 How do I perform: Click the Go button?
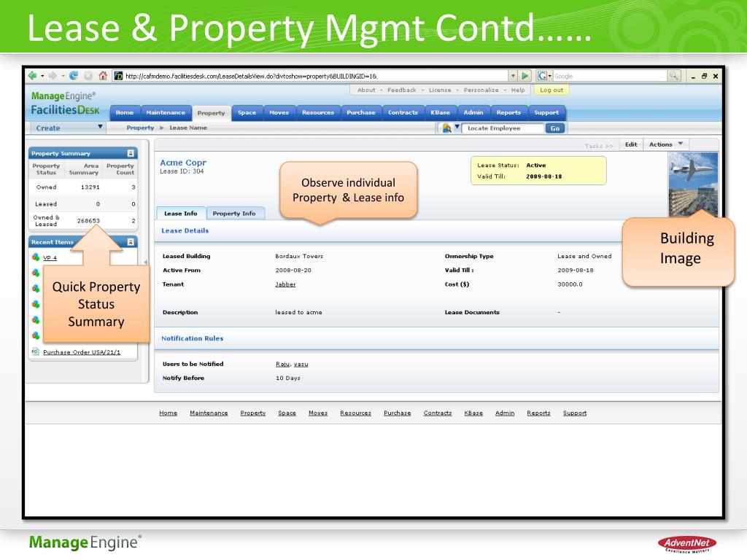click(555, 128)
